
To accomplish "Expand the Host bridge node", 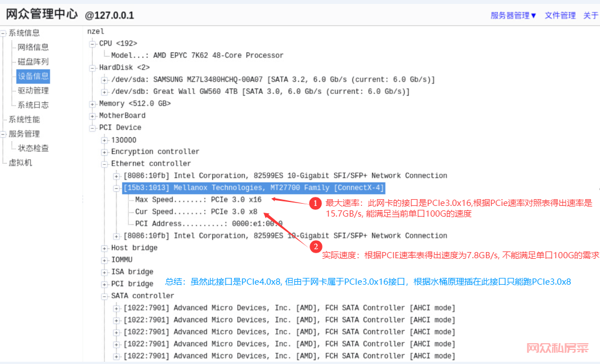I will (x=105, y=248).
